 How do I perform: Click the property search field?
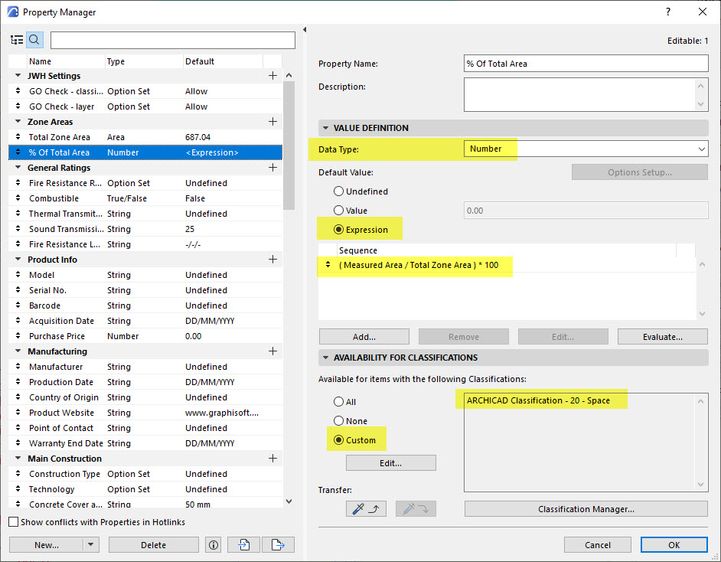coord(172,40)
